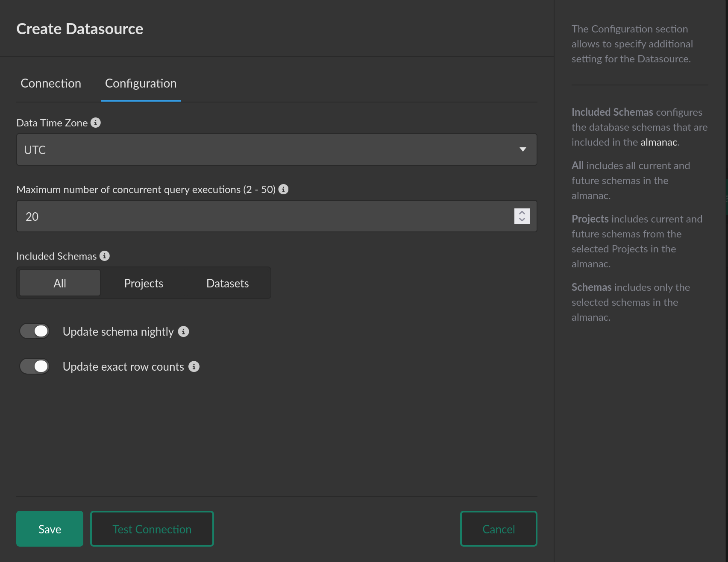The height and width of the screenshot is (562, 728).
Task: Click the Update schema nightly label
Action: pyautogui.click(x=118, y=332)
